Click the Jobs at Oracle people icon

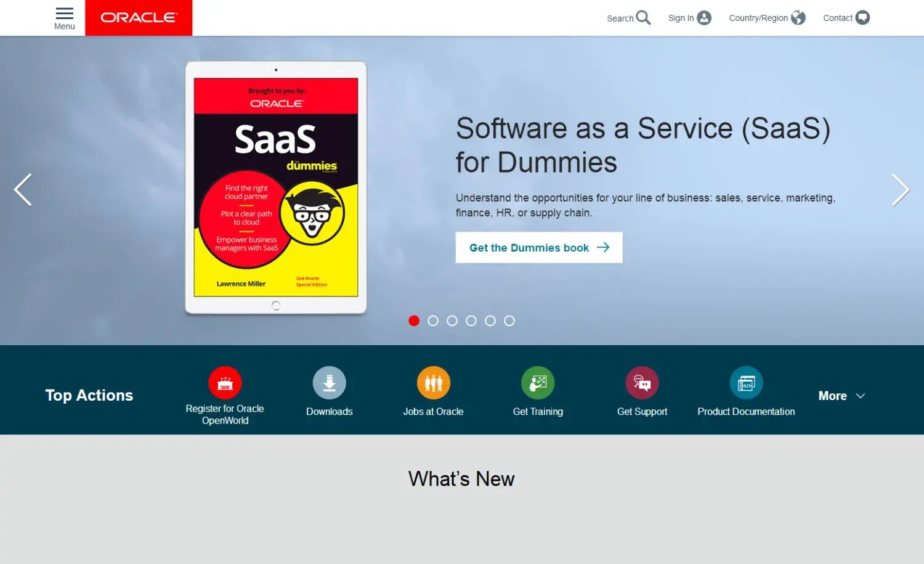coord(434,383)
